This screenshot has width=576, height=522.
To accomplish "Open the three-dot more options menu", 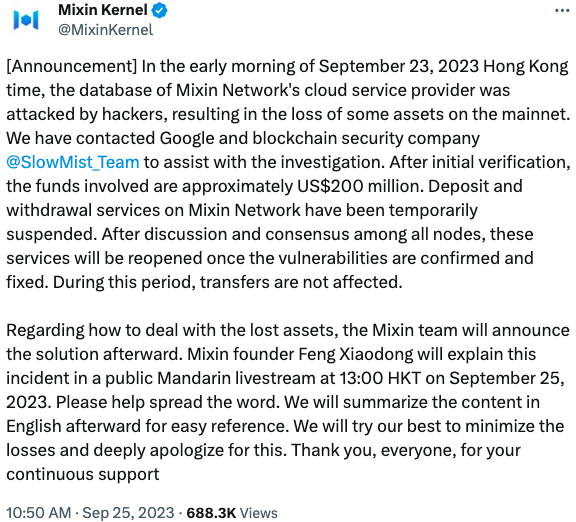I will 562,11.
